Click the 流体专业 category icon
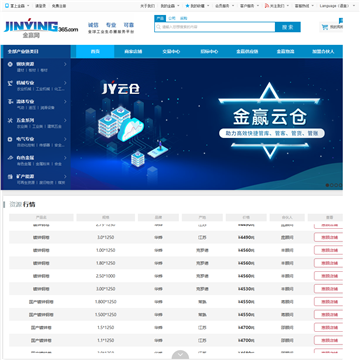This screenshot has height=360, width=360. pyautogui.click(x=10, y=102)
